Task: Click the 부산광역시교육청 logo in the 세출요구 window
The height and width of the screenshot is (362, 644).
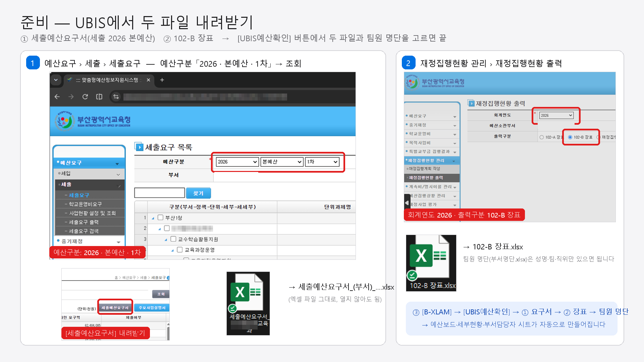Action: 93,121
